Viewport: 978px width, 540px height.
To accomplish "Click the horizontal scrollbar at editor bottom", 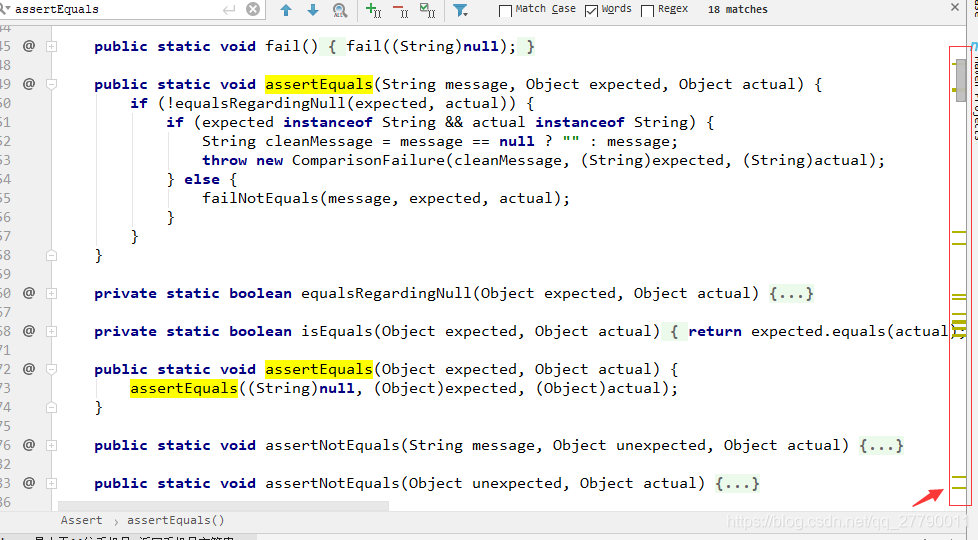I will pos(223,506).
